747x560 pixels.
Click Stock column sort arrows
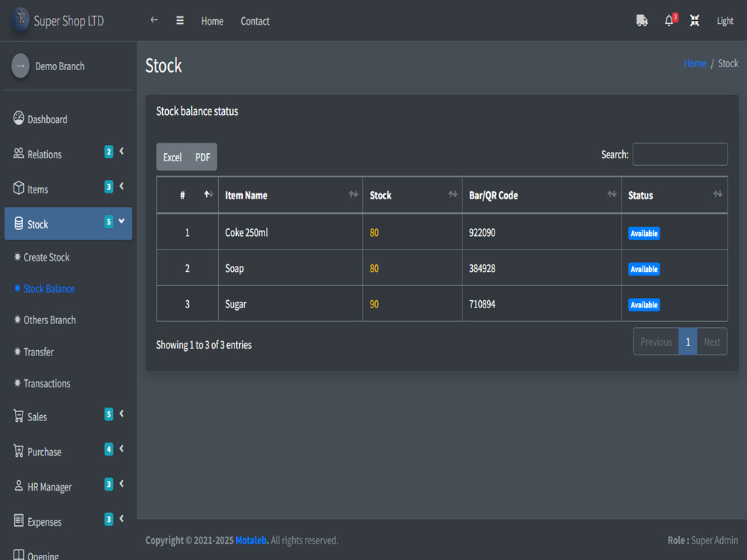tap(453, 194)
